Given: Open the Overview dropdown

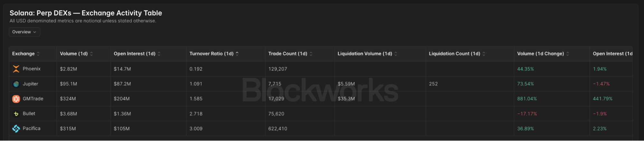Looking at the screenshot, I should pos(24,32).
